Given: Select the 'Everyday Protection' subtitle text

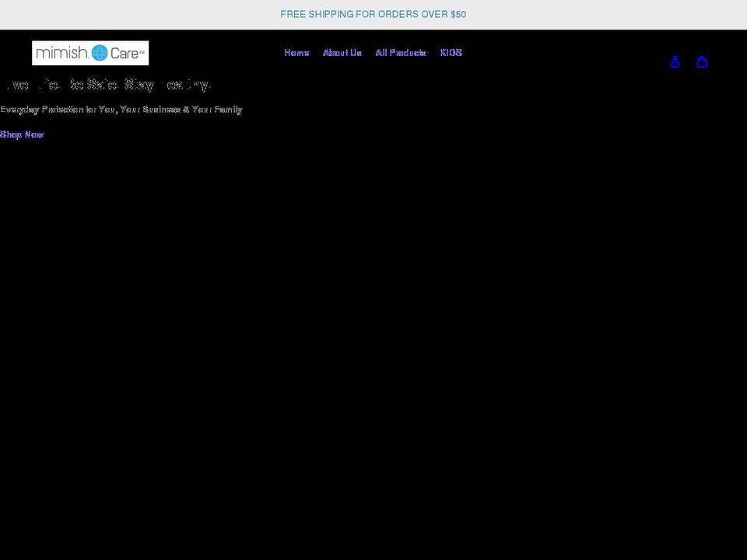Looking at the screenshot, I should tap(121, 109).
